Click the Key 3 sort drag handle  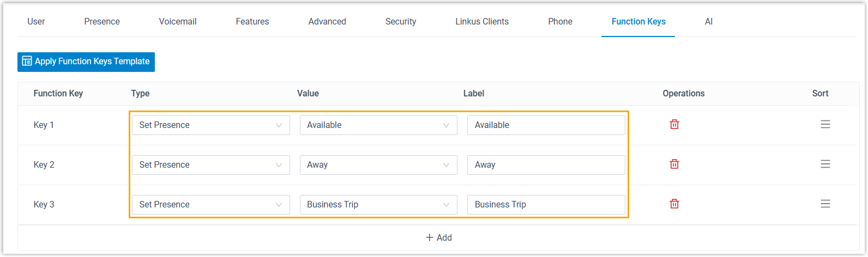pos(825,204)
